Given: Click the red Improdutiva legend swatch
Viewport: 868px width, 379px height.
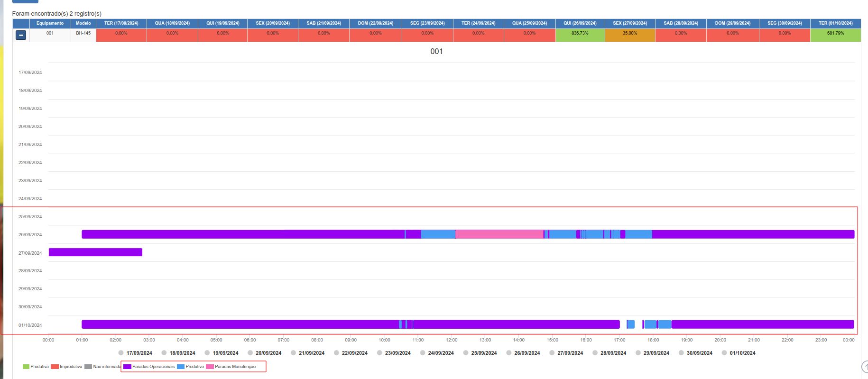Looking at the screenshot, I should click(x=55, y=367).
